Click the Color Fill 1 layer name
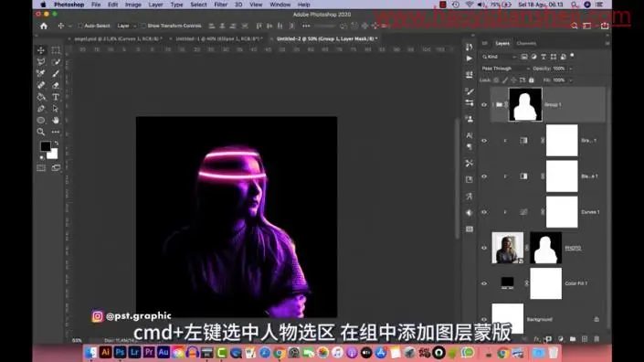 [575, 283]
